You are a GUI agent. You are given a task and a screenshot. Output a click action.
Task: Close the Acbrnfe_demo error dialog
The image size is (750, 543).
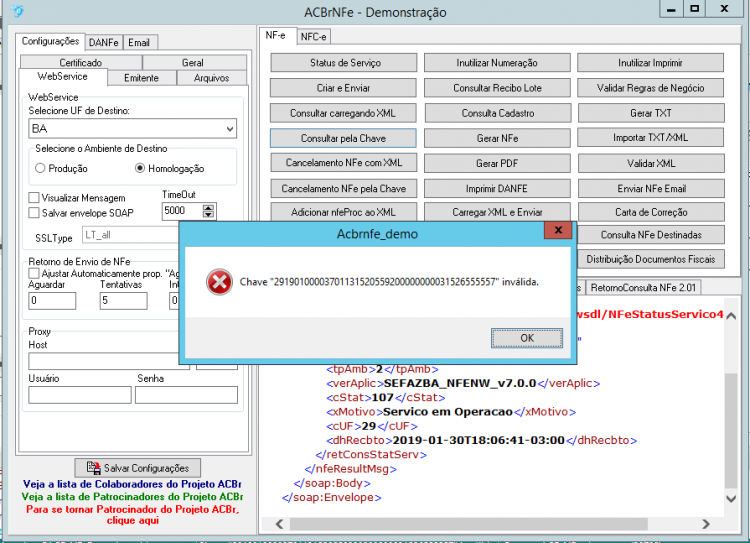(x=558, y=230)
